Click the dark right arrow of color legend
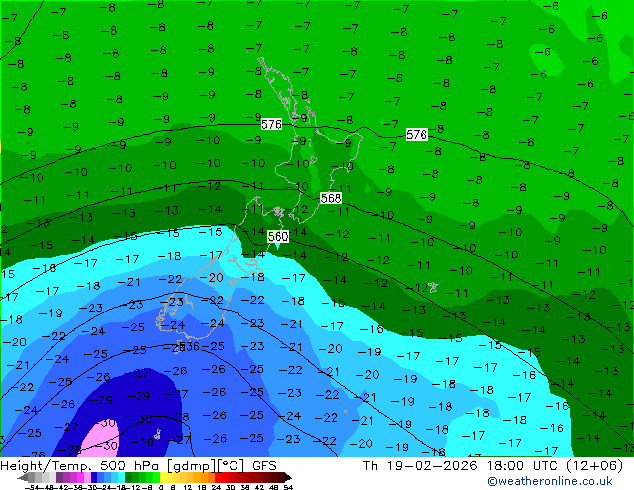This screenshot has height=490, width=634. click(x=288, y=478)
